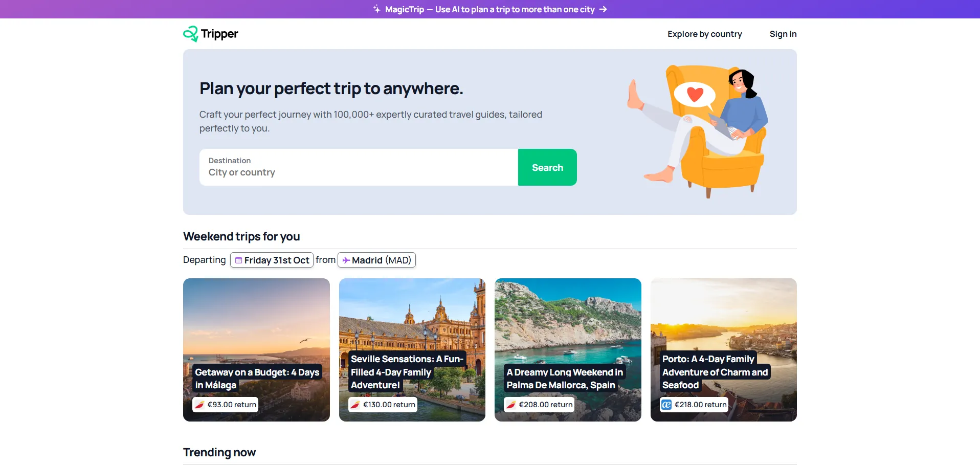Screen dimensions: 980x465
Task: Click the Air Europa icon on Porto card
Action: pyautogui.click(x=666, y=405)
